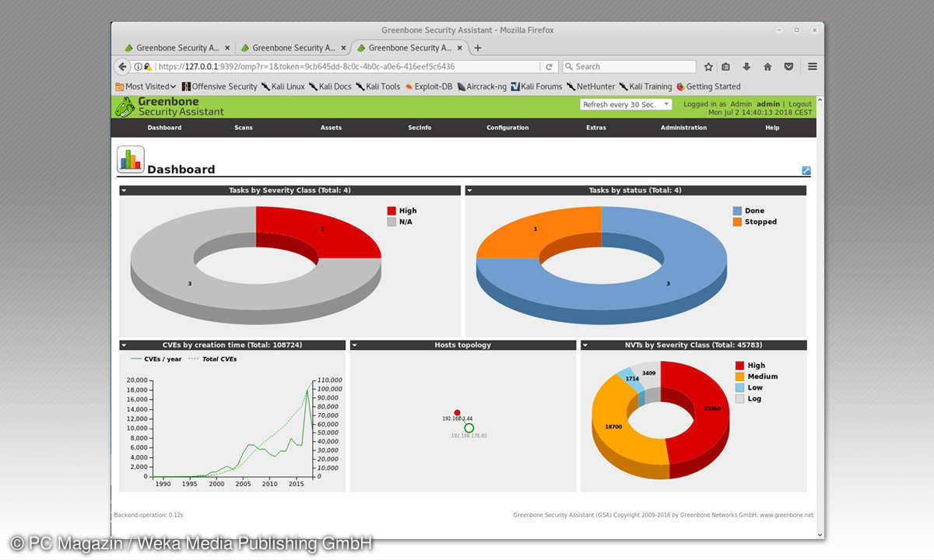Open the Kali Tools bookmark
The image size is (934, 560).
[377, 86]
